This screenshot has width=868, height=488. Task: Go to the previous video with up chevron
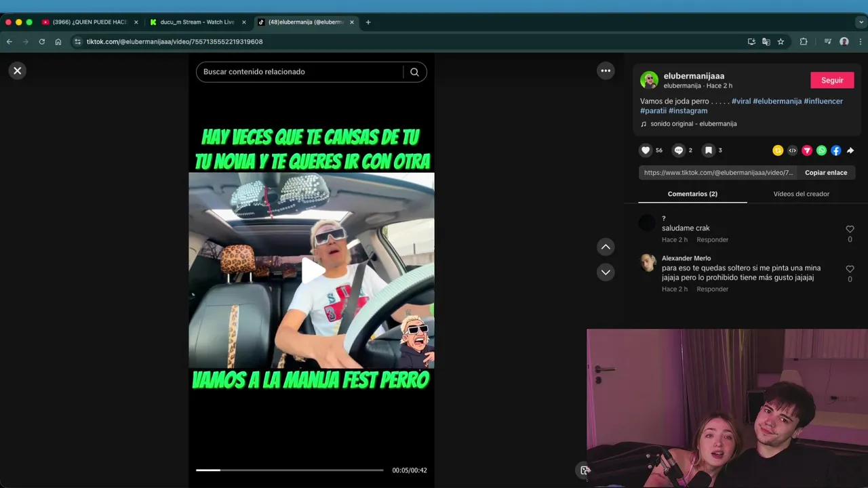pyautogui.click(x=606, y=247)
